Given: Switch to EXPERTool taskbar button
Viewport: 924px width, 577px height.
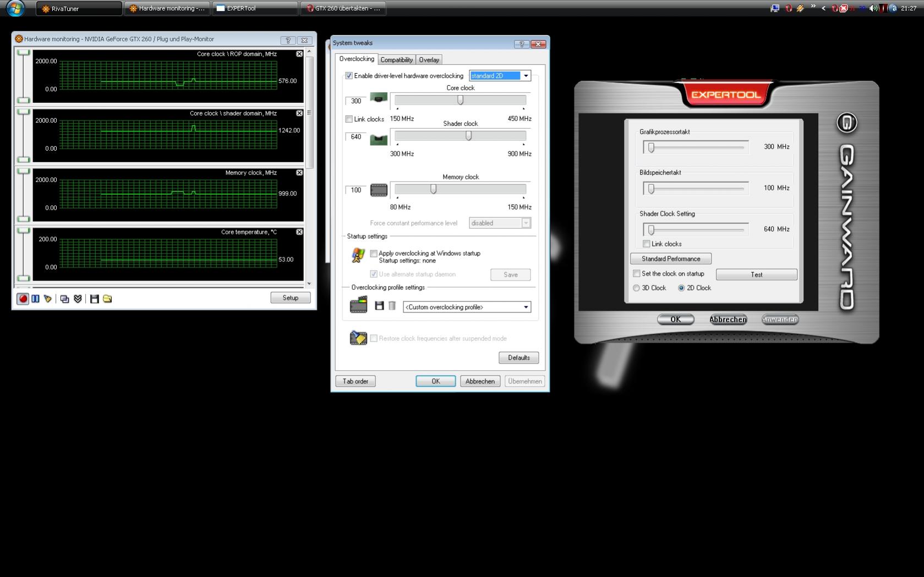Looking at the screenshot, I should pos(255,8).
